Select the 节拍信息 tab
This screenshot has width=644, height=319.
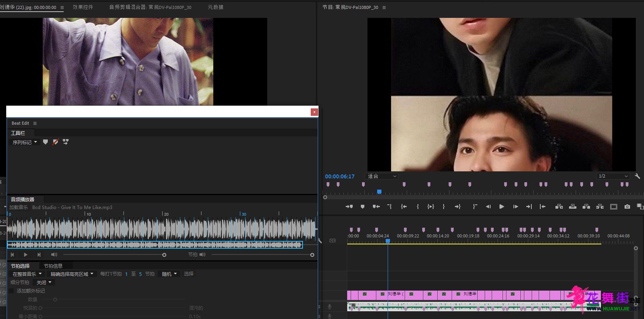pyautogui.click(x=53, y=266)
